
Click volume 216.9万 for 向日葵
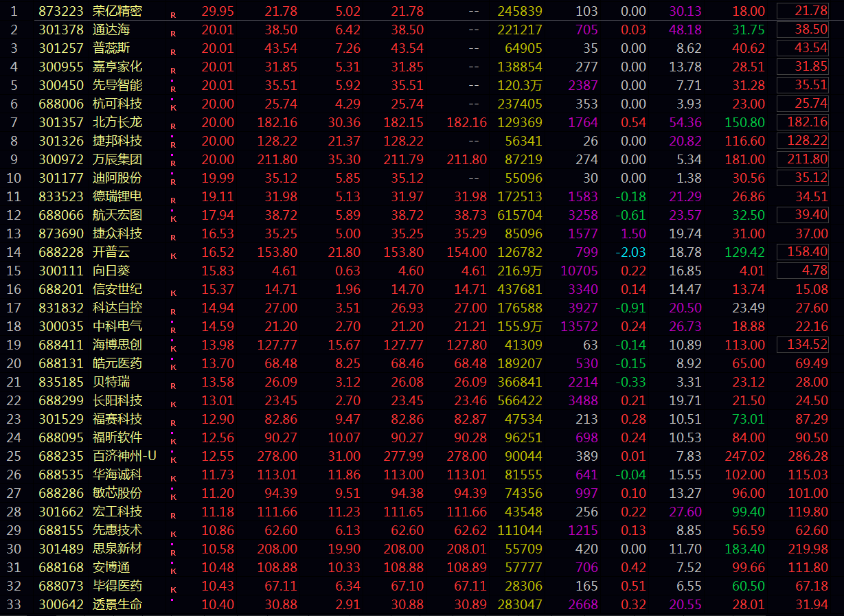[x=520, y=271]
